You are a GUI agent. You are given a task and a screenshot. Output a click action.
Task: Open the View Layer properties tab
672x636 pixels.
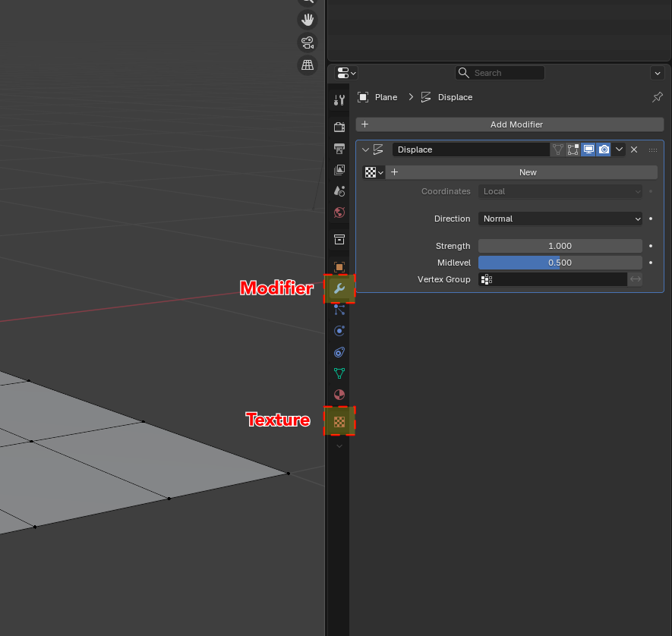pos(339,169)
